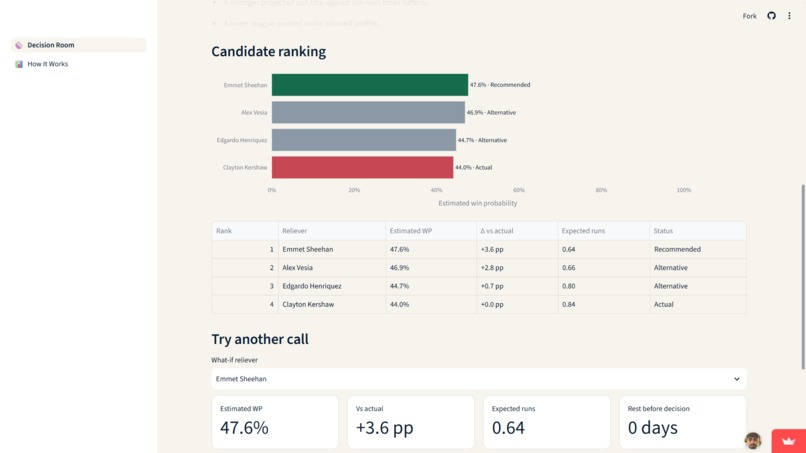The height and width of the screenshot is (453, 806).
Task: Click the 0.64 expected runs table cell
Action: coord(603,249)
